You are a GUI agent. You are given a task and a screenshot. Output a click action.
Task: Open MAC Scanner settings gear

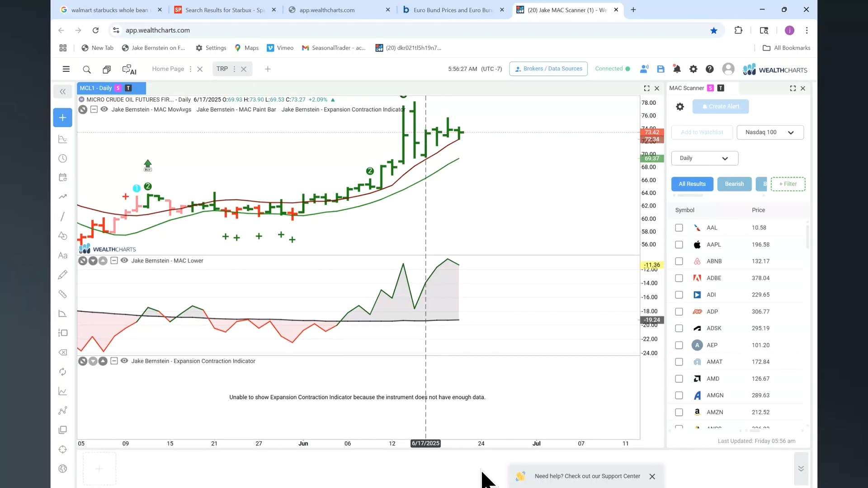coord(680,107)
